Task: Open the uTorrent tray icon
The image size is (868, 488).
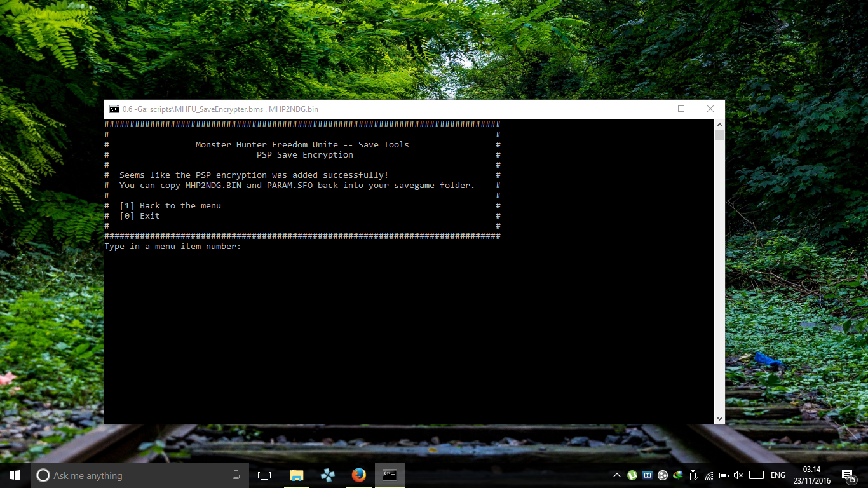Action: pos(632,475)
